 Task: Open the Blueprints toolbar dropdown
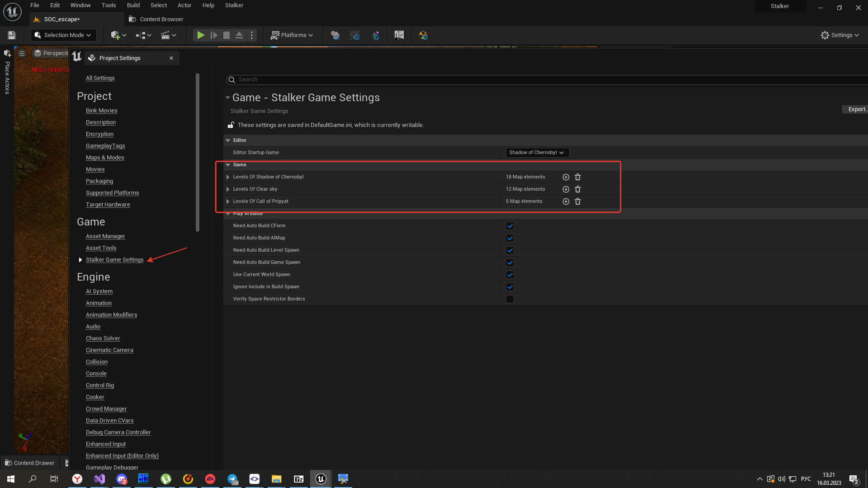[x=144, y=35]
